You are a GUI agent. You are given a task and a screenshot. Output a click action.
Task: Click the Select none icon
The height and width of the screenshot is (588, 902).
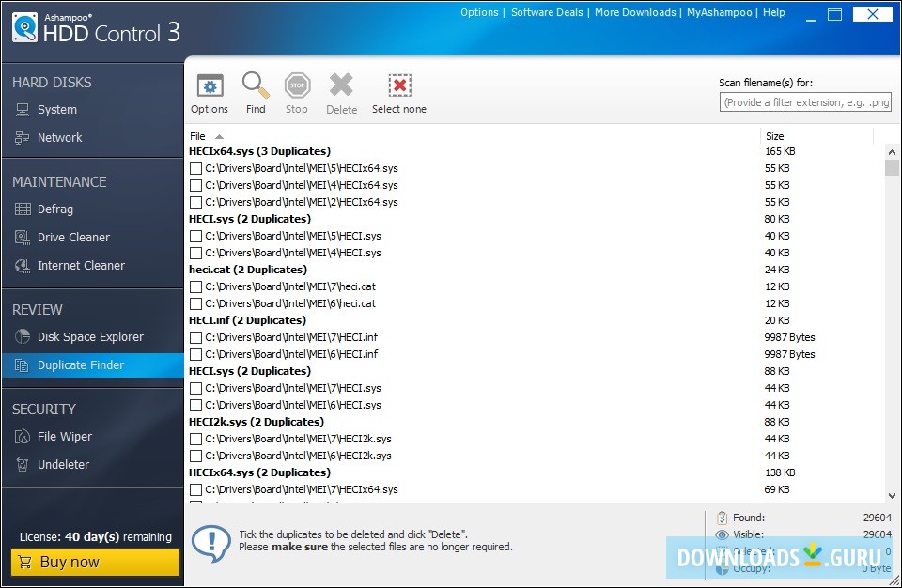point(398,91)
